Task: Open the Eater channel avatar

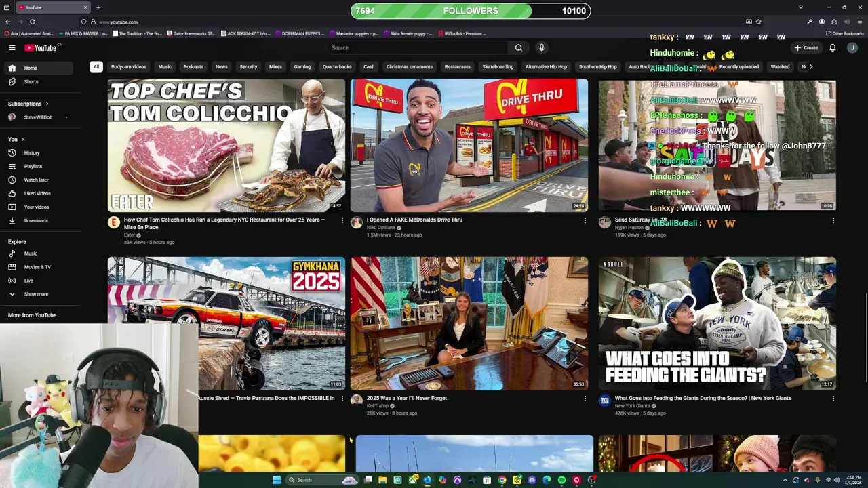Action: tap(113, 222)
